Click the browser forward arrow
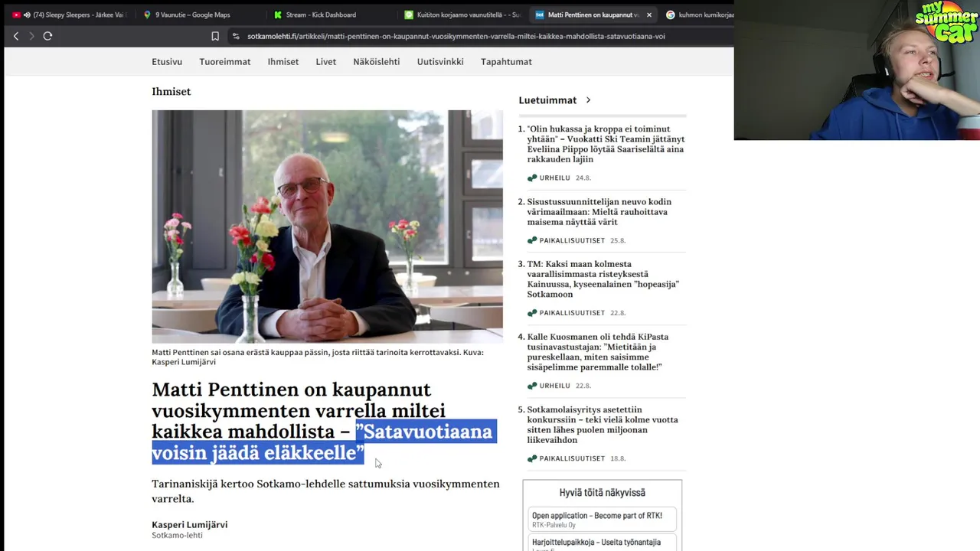Image resolution: width=980 pixels, height=551 pixels. coord(31,36)
